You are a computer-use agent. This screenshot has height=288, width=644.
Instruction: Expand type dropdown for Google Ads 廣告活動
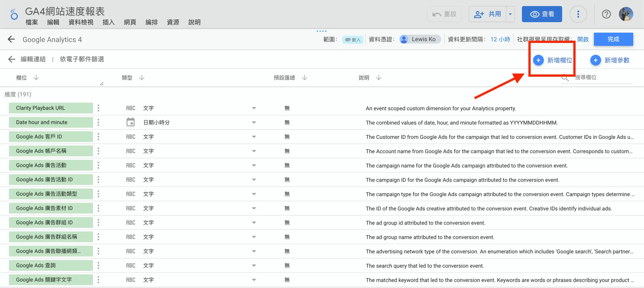click(254, 166)
